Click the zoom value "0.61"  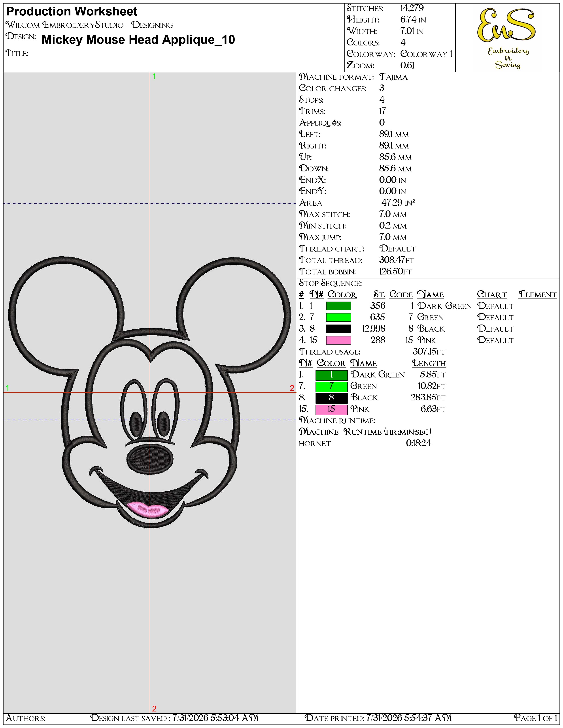(407, 65)
